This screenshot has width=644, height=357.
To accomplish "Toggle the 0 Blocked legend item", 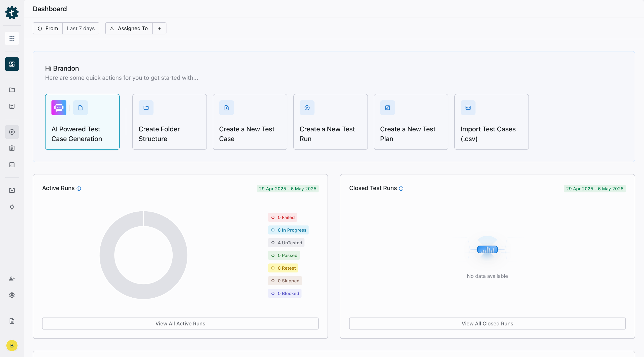I will (x=285, y=293).
